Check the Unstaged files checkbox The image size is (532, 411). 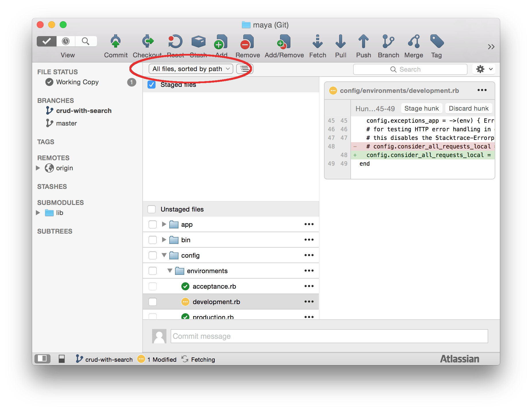pyautogui.click(x=152, y=209)
